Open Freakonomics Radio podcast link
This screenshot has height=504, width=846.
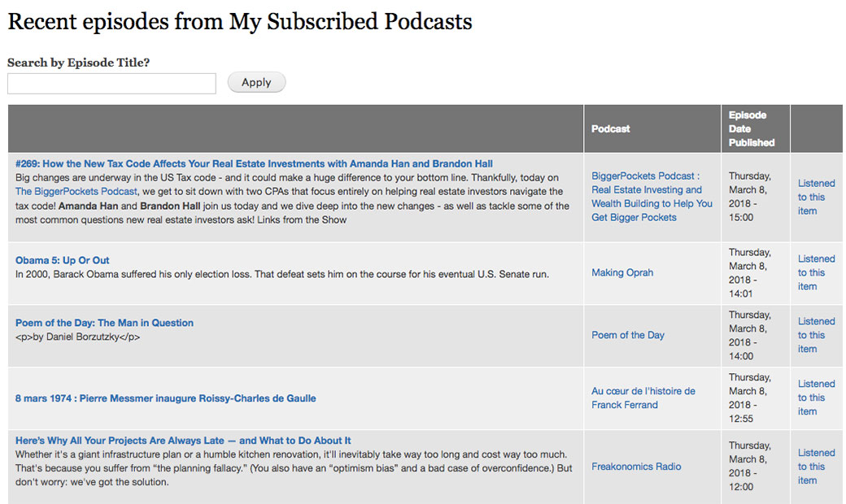point(636,467)
